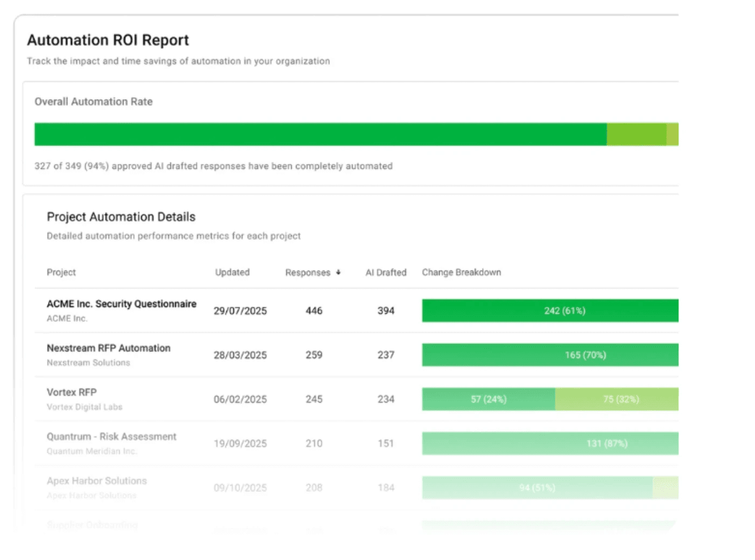Open the Quantrum - Risk Assessment project
This screenshot has width=755, height=560.
(x=111, y=437)
